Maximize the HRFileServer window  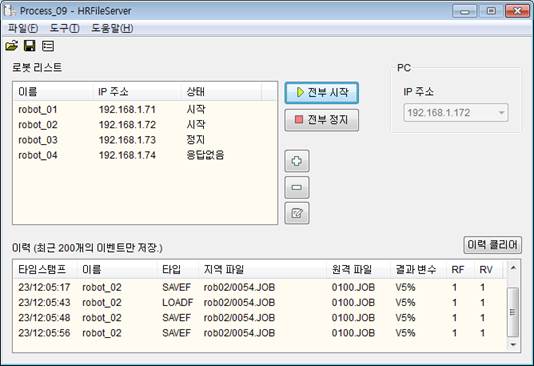(x=491, y=11)
